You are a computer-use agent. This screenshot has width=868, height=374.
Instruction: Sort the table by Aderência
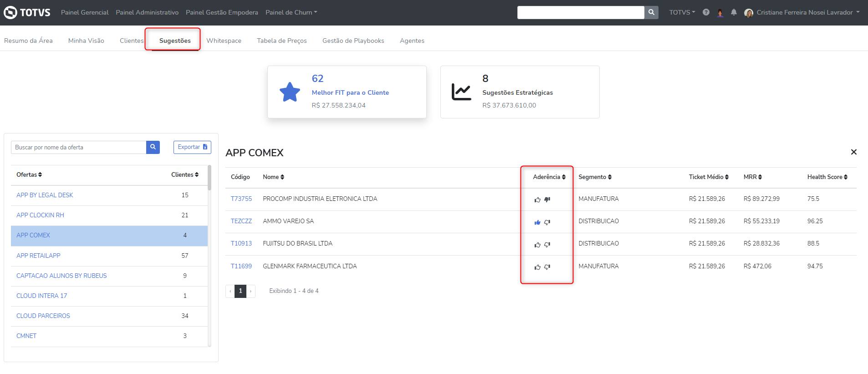pyautogui.click(x=549, y=177)
